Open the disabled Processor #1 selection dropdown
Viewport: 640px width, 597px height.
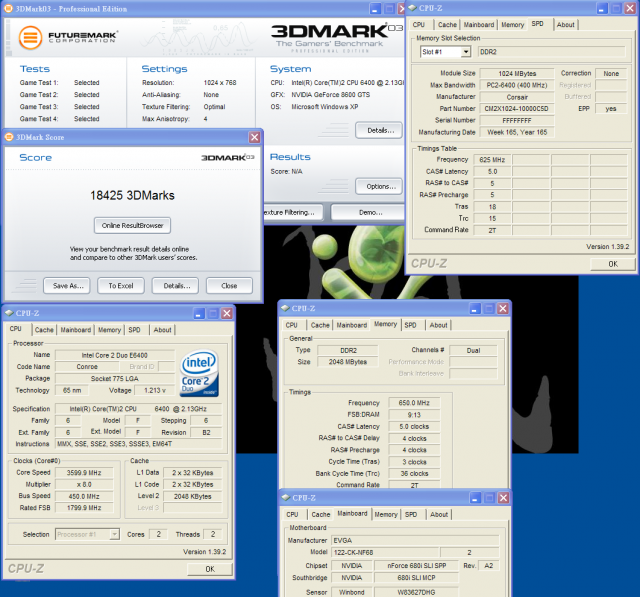coord(115,534)
